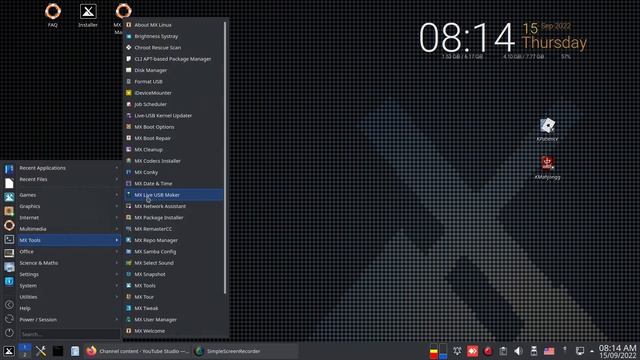Viewport: 640px width, 360px height.
Task: Open the Settings menu category
Action: [69, 274]
